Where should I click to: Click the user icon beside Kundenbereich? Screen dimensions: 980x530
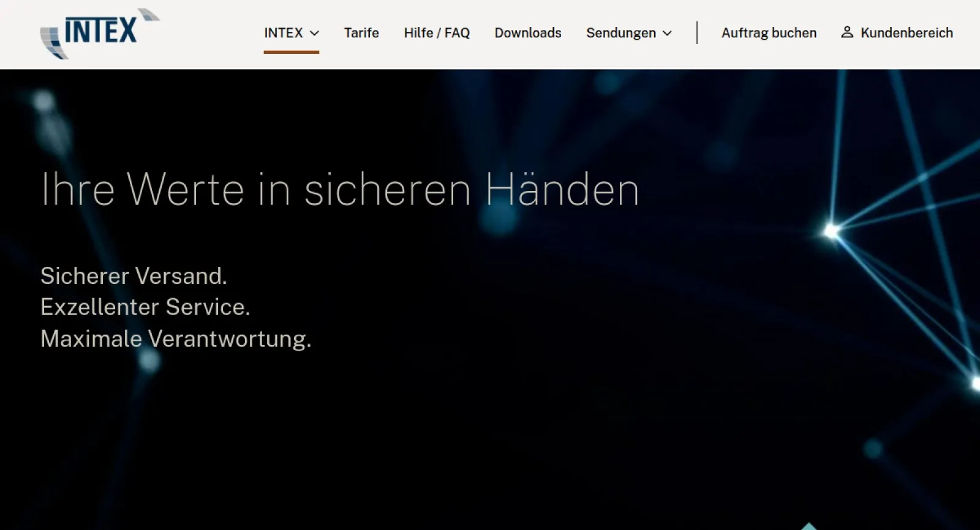[x=847, y=32]
